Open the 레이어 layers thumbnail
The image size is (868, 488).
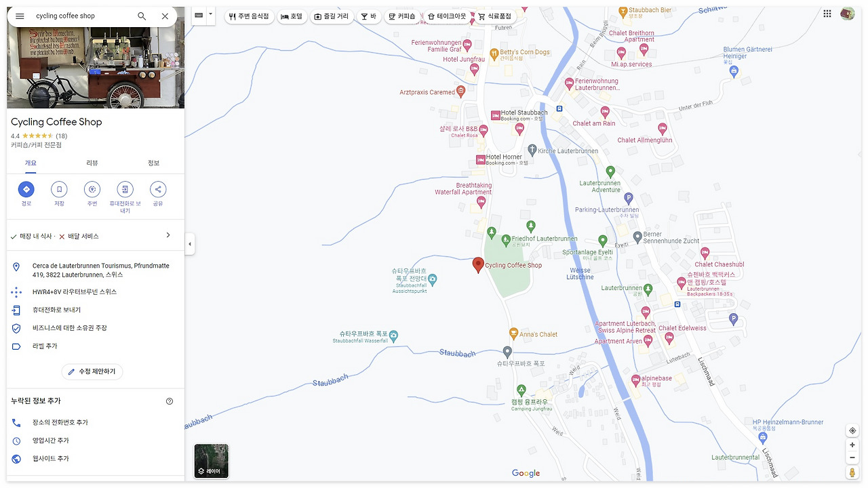point(212,461)
